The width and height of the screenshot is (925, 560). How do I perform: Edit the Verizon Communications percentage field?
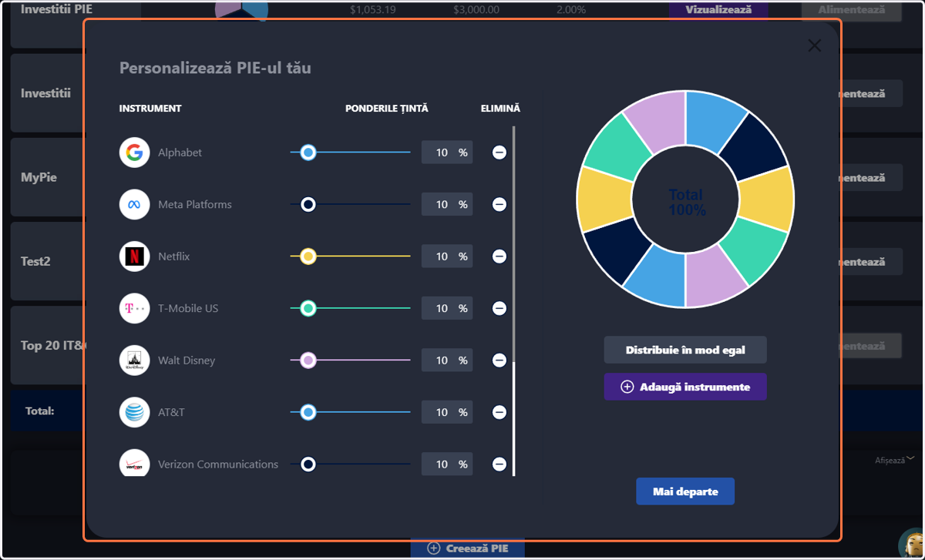[x=447, y=464]
